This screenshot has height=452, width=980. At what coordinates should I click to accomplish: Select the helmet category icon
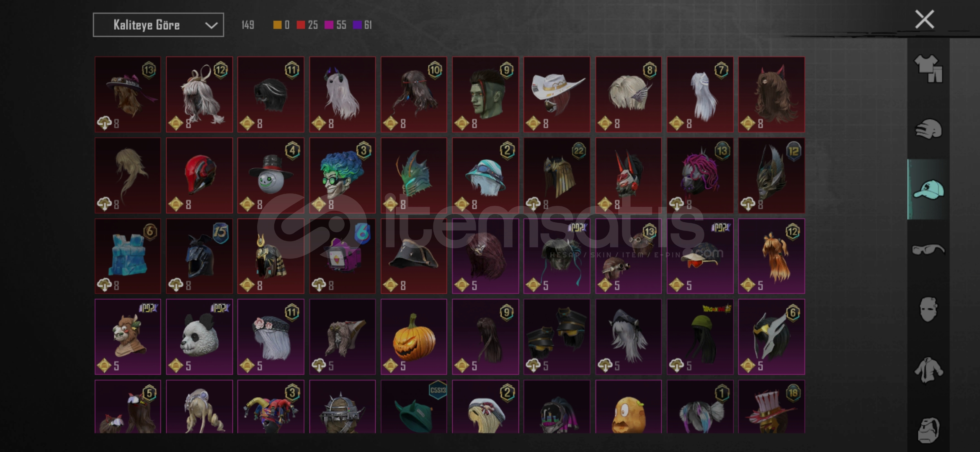928,129
